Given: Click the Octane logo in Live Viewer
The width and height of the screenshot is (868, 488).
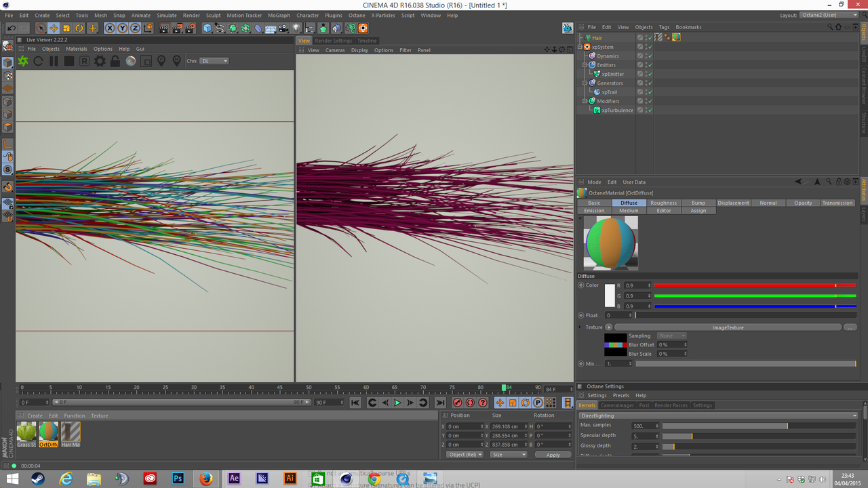Looking at the screenshot, I should pyautogui.click(x=23, y=61).
